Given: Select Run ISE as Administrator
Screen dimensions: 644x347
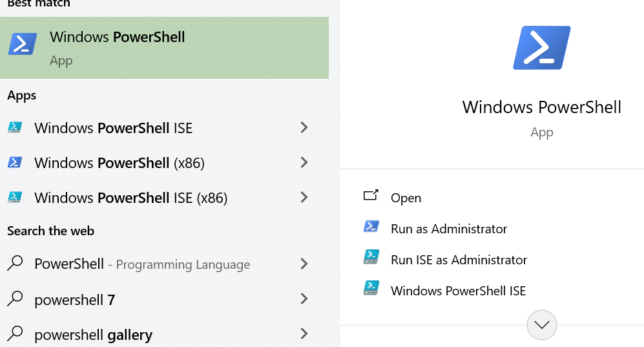Looking at the screenshot, I should pos(459,260).
